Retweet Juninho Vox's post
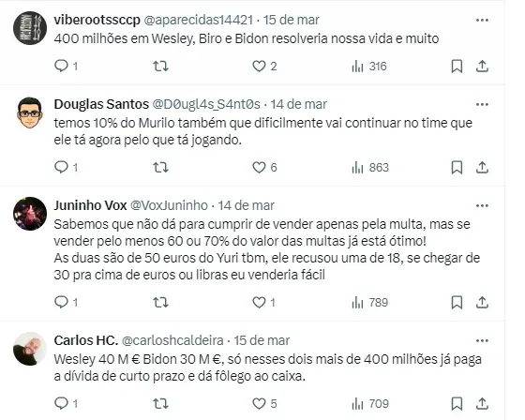 [160, 303]
